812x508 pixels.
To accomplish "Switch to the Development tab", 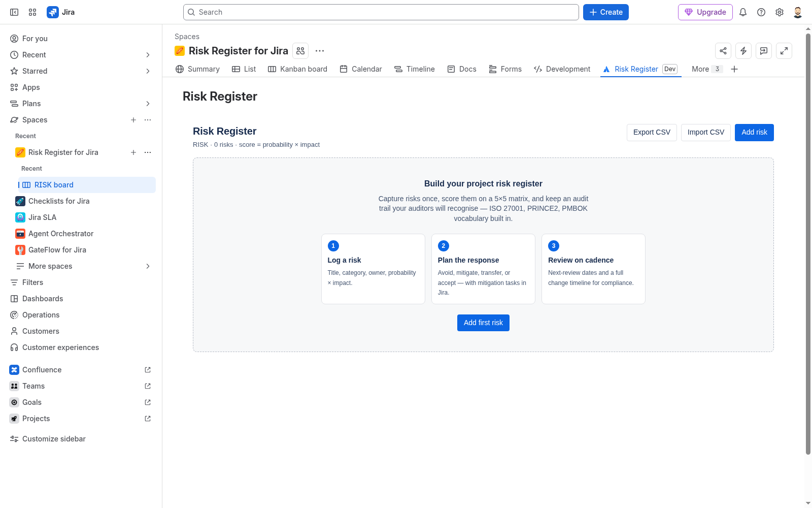I will click(562, 69).
